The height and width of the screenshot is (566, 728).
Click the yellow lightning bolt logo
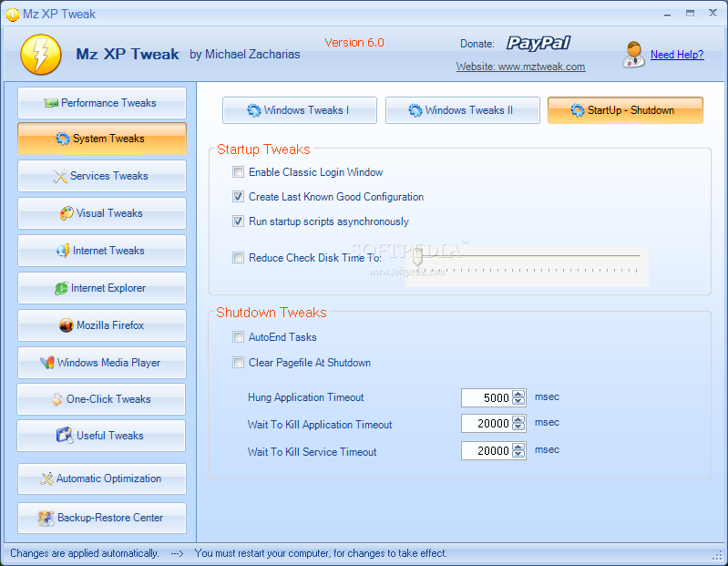pyautogui.click(x=41, y=55)
